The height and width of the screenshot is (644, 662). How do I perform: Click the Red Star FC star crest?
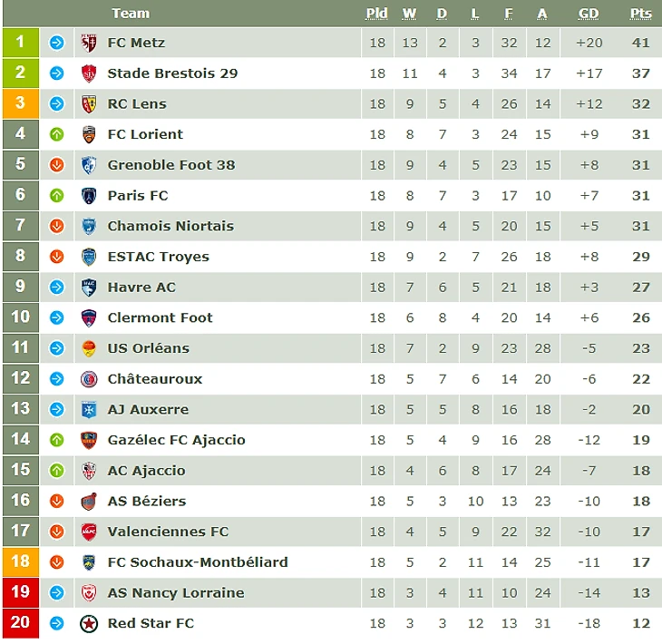tap(89, 623)
